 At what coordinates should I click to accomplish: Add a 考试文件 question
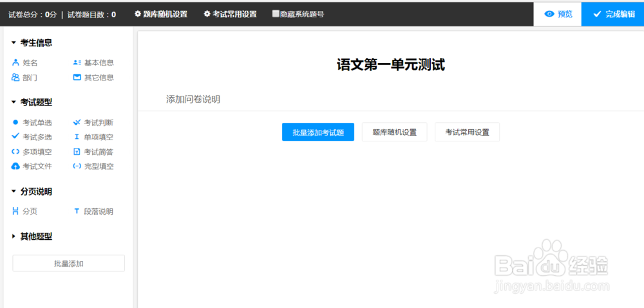coord(32,166)
